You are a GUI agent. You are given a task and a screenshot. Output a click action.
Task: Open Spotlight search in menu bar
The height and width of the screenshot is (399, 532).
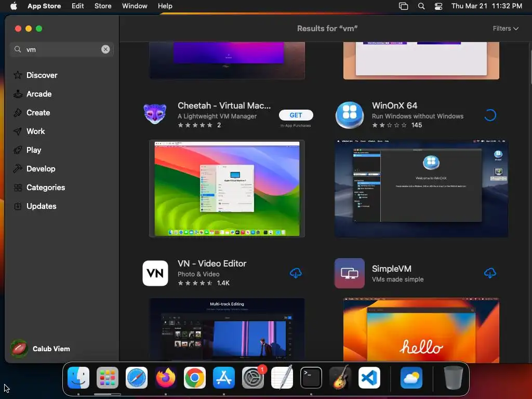coord(421,6)
